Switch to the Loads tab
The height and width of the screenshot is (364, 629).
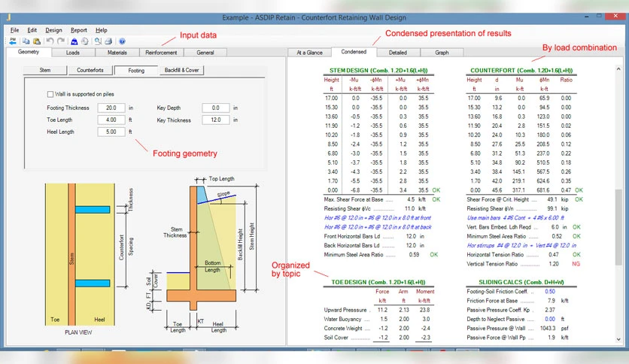click(73, 53)
